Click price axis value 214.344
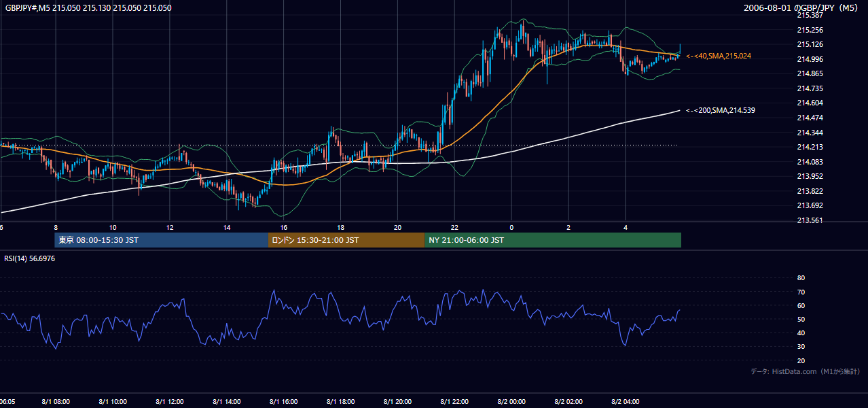This screenshot has width=868, height=408. coord(810,133)
